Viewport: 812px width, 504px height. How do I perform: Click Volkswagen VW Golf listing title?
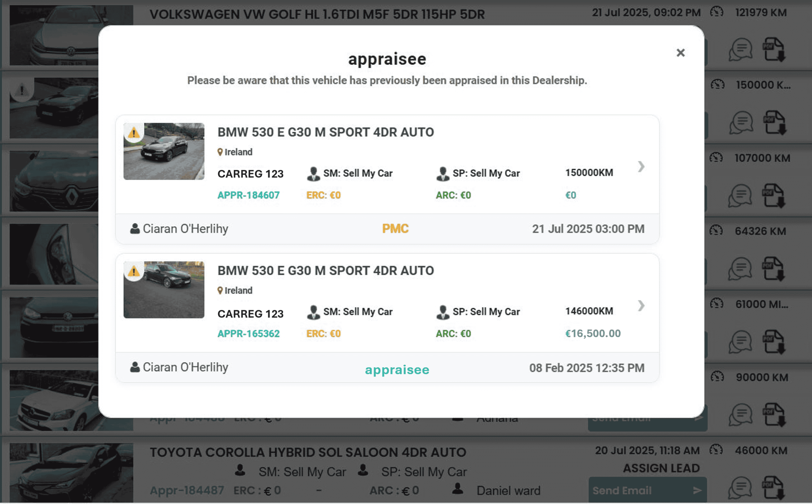click(317, 14)
